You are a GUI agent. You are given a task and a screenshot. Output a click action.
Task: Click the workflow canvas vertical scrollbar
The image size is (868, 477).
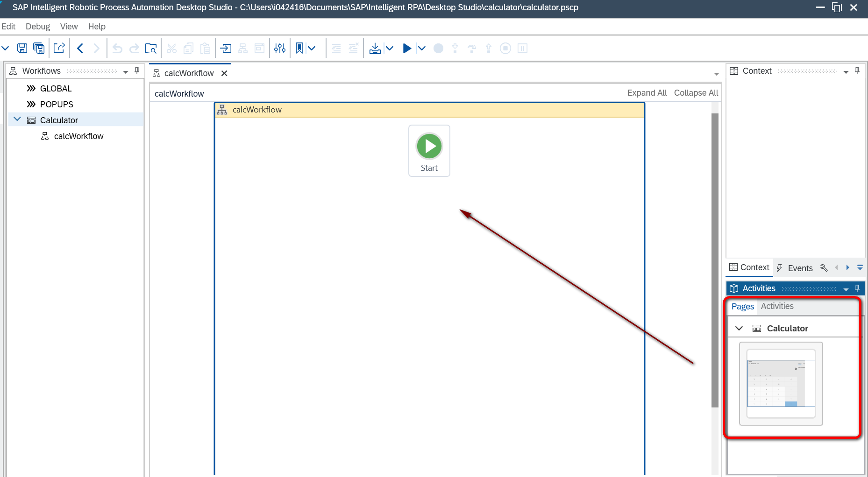point(715,260)
